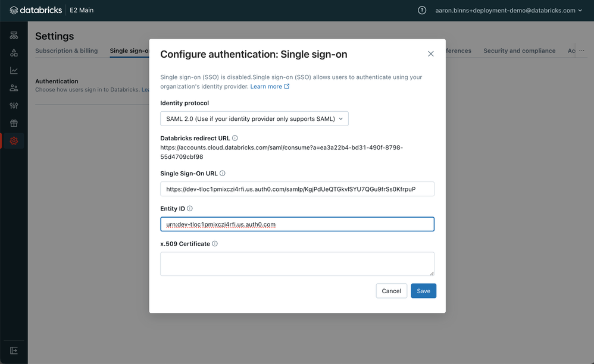The image size is (594, 364).
Task: Open the account email user menu
Action: tap(508, 10)
